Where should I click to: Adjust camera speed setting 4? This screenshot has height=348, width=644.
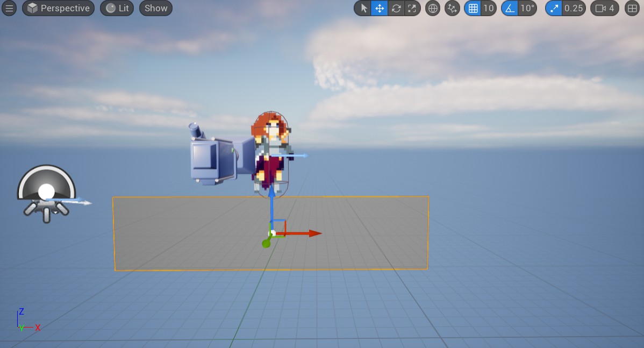(x=605, y=8)
